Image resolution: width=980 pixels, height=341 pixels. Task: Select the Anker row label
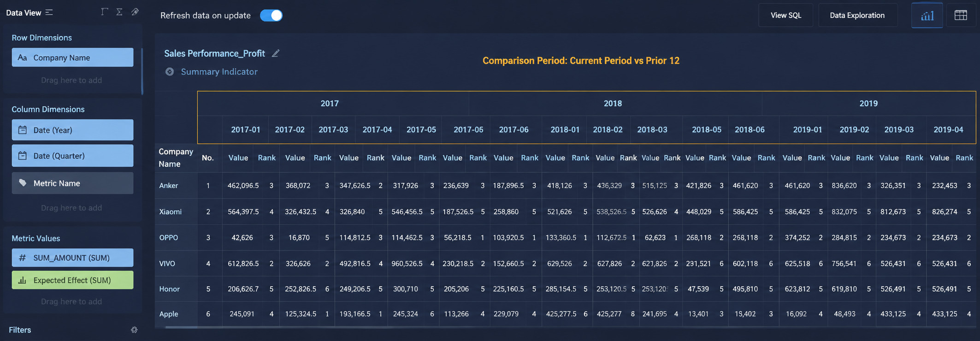[168, 185]
